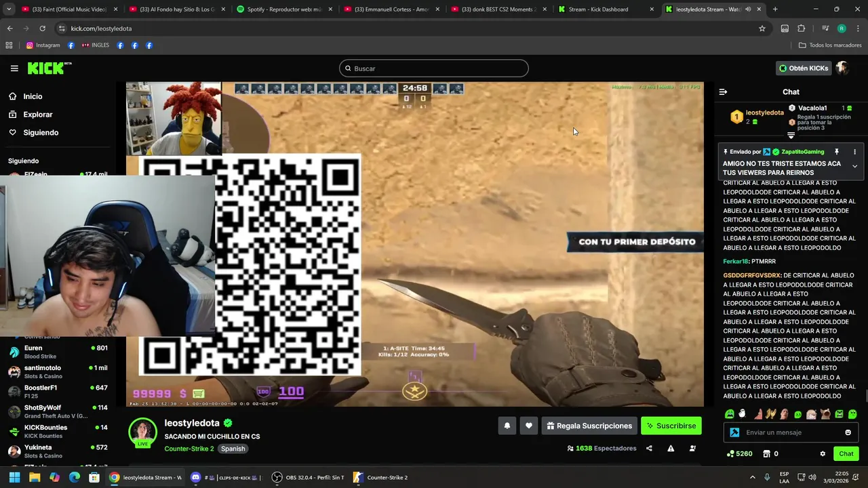Open Euren channel in following list
This screenshot has width=868, height=488.
pos(58,352)
